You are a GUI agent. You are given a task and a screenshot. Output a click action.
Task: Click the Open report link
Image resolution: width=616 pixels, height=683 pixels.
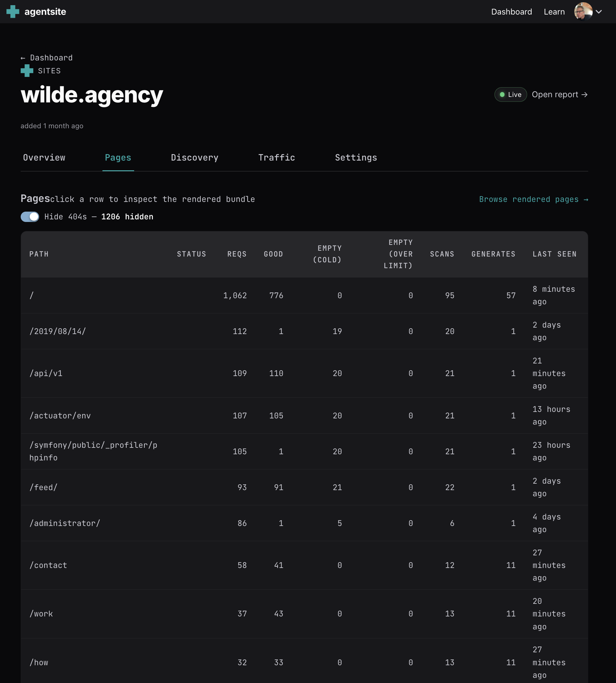tap(559, 94)
